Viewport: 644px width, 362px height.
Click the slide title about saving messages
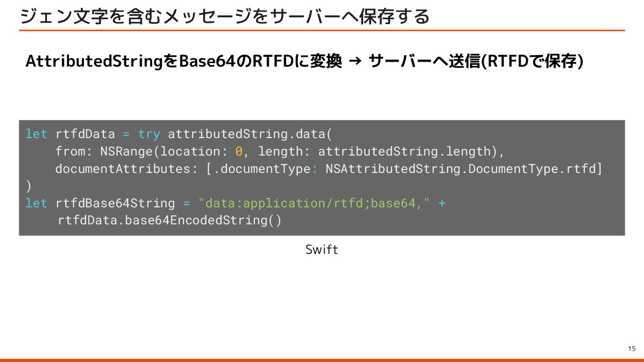(225, 17)
